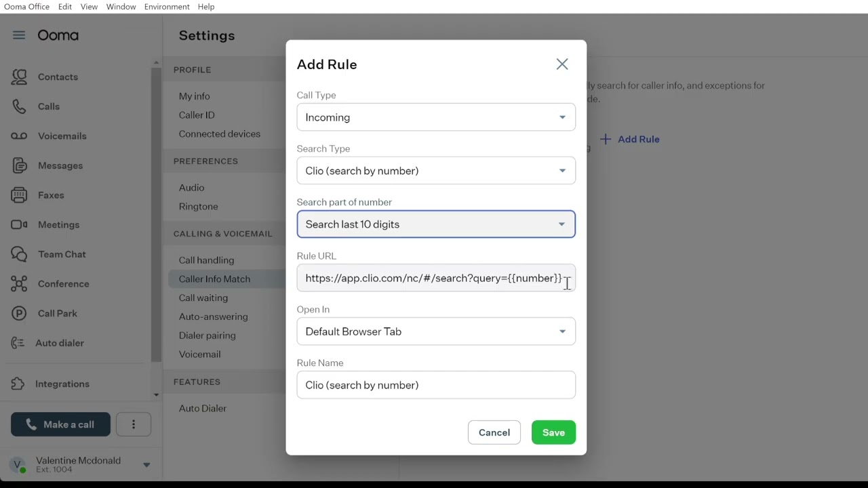The image size is (868, 488).
Task: Click the plus icon beside Add Rule
Action: 606,139
